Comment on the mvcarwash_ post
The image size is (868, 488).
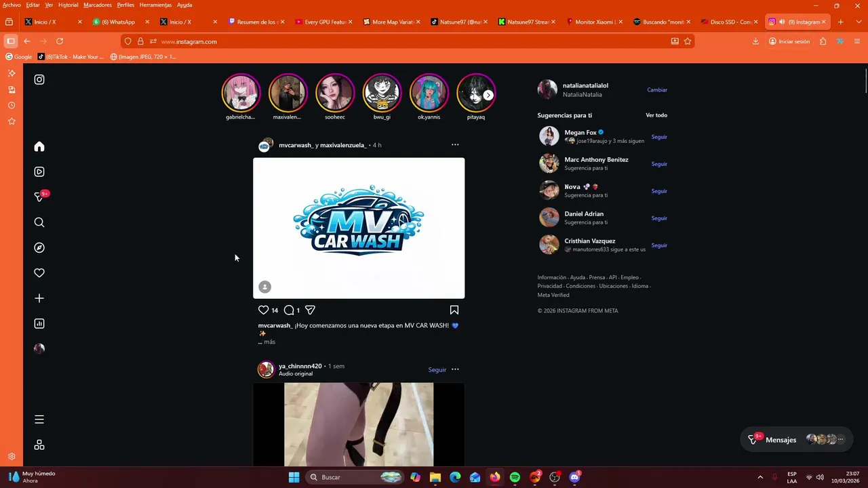(x=289, y=310)
